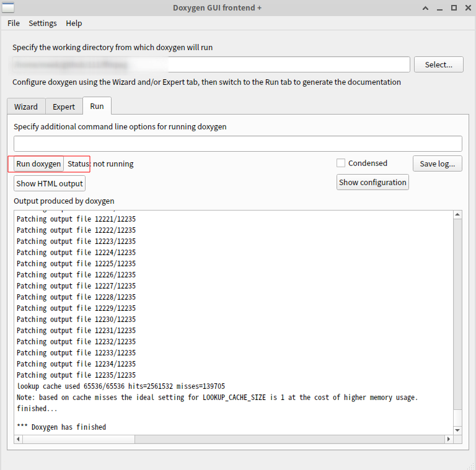Click the line 'Patching output file 12231/12235'
Screen dimensions: 476x470
tap(76, 330)
